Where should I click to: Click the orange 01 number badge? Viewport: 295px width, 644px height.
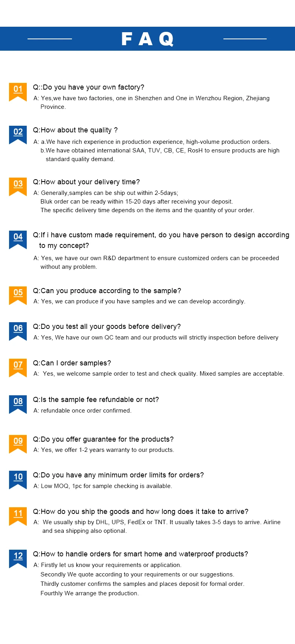(18, 91)
